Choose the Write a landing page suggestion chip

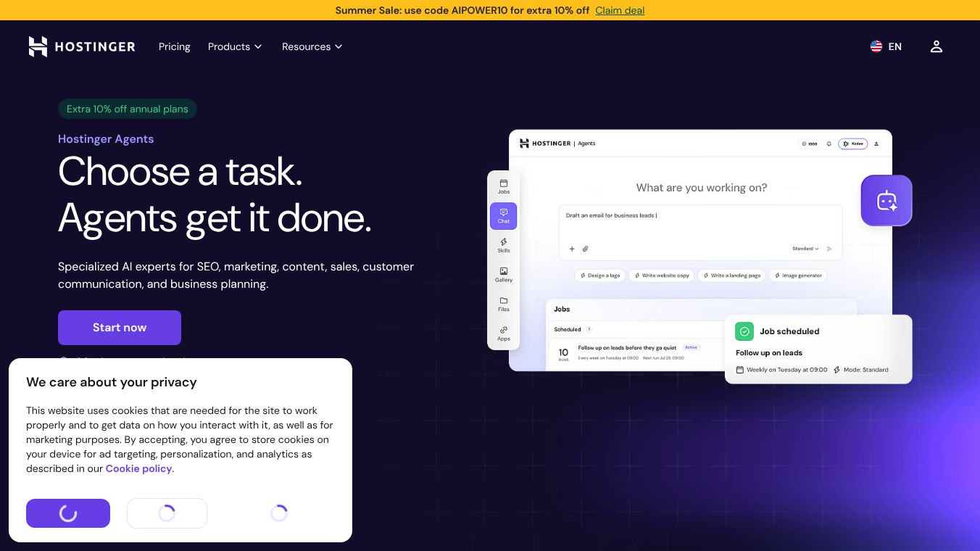tap(732, 275)
